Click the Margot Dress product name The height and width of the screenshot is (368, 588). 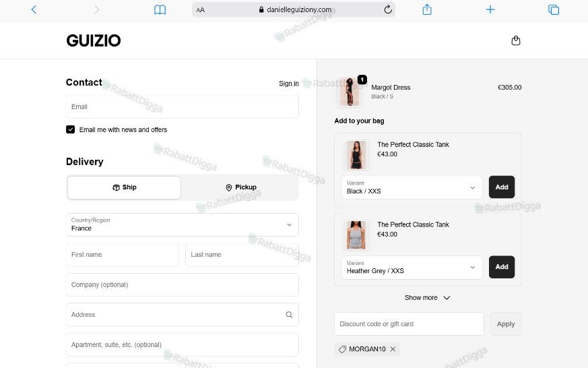point(391,88)
